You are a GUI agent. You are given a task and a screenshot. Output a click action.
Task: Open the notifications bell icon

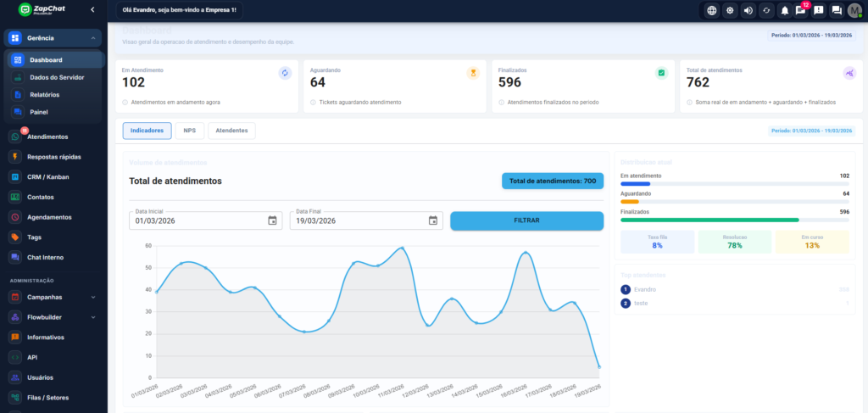pyautogui.click(x=785, y=10)
